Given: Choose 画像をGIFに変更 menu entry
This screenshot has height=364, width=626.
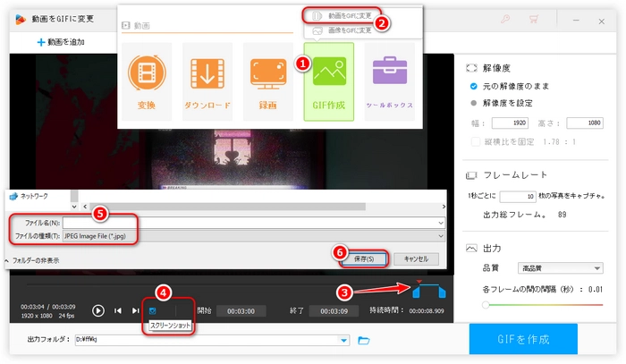Looking at the screenshot, I should pyautogui.click(x=343, y=30).
